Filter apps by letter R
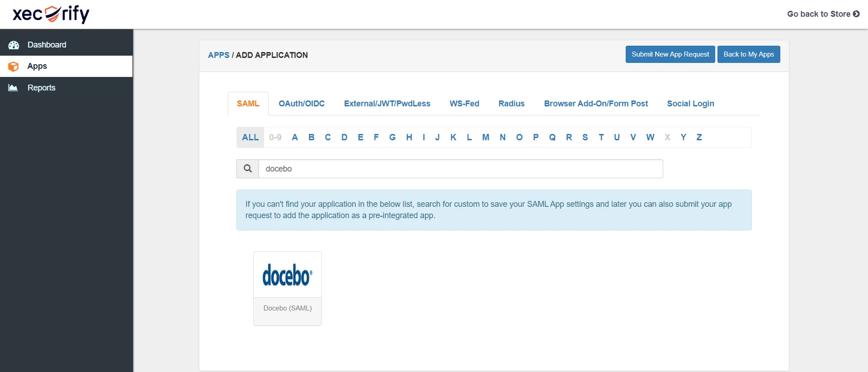The image size is (868, 372). click(x=569, y=138)
